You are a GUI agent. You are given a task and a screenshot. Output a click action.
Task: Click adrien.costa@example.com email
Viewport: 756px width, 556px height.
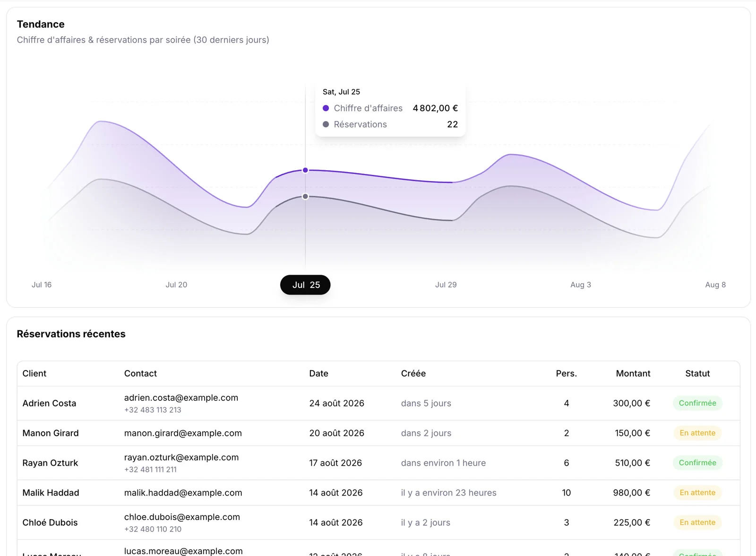point(181,398)
